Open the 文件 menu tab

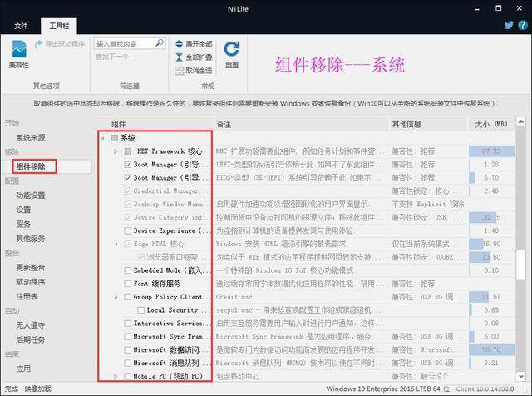pos(21,26)
